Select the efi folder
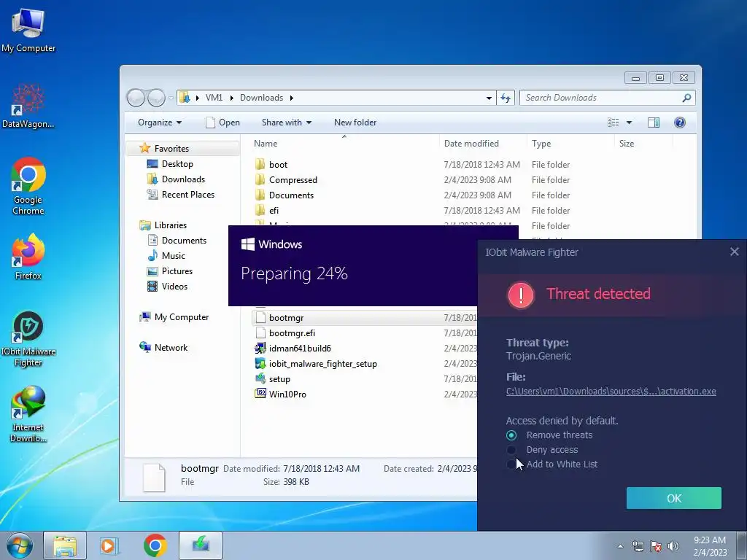Viewport: 747px width, 560px height. pos(267,210)
